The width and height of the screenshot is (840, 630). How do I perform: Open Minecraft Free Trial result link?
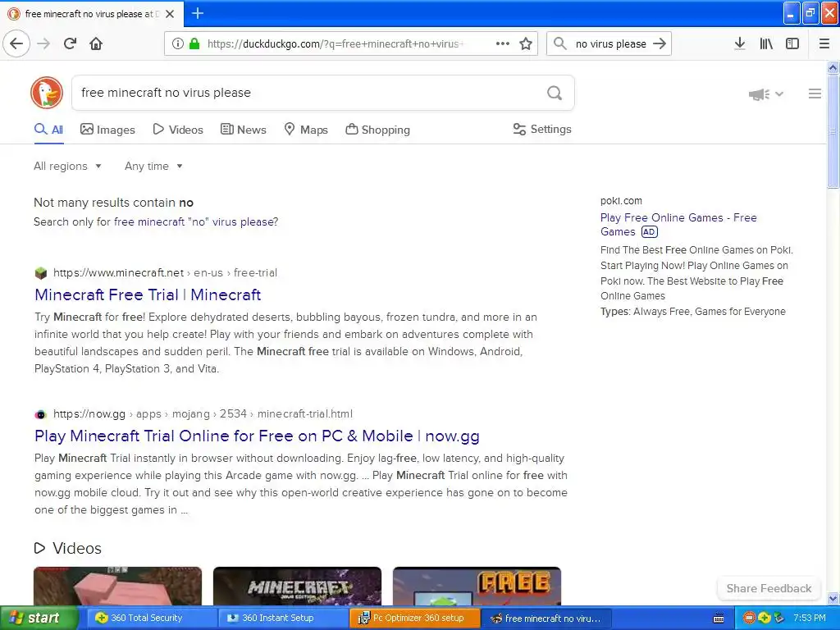tap(148, 294)
